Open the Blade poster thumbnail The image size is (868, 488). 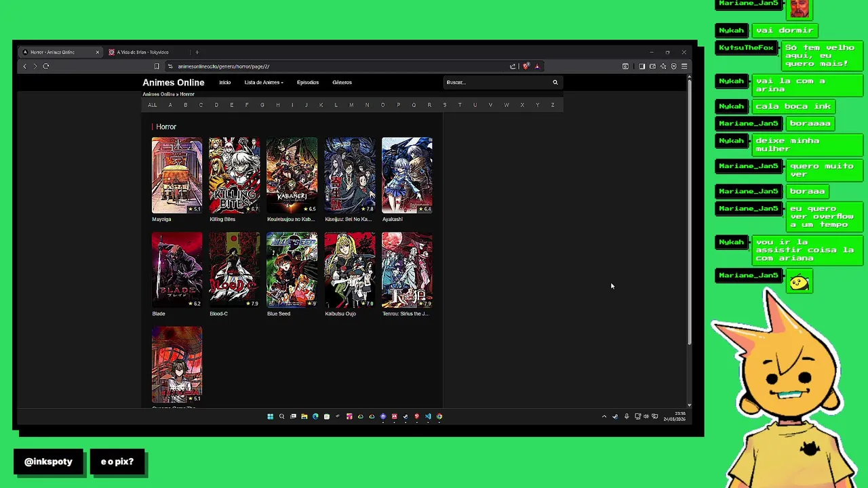pyautogui.click(x=177, y=270)
